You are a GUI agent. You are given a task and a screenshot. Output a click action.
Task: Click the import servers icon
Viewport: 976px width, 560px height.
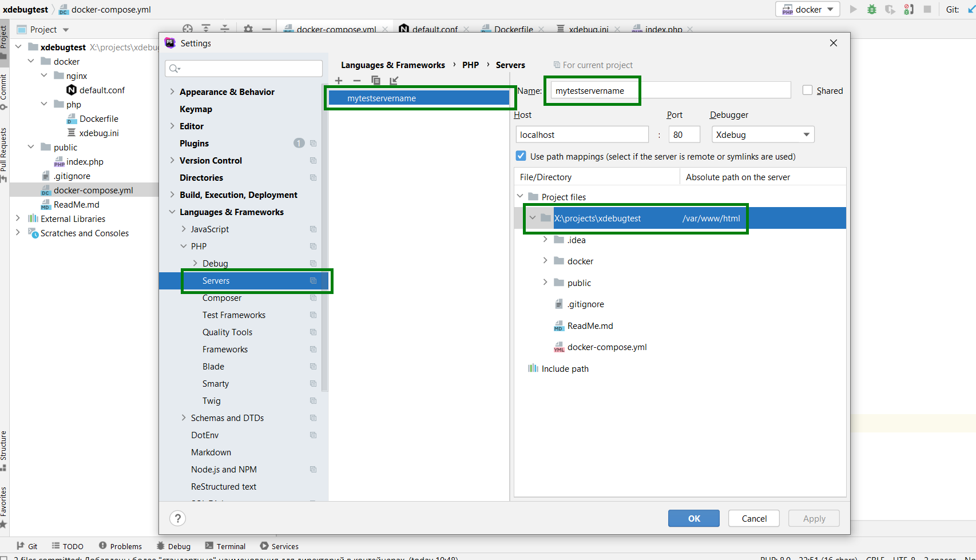point(394,81)
